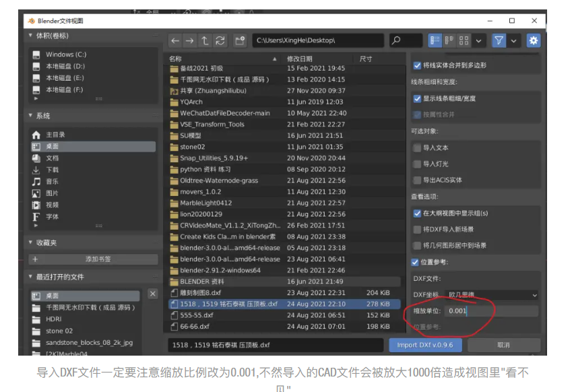Enable 将几何图形居中到场景 checkbox
The width and height of the screenshot is (572, 392).
click(417, 246)
